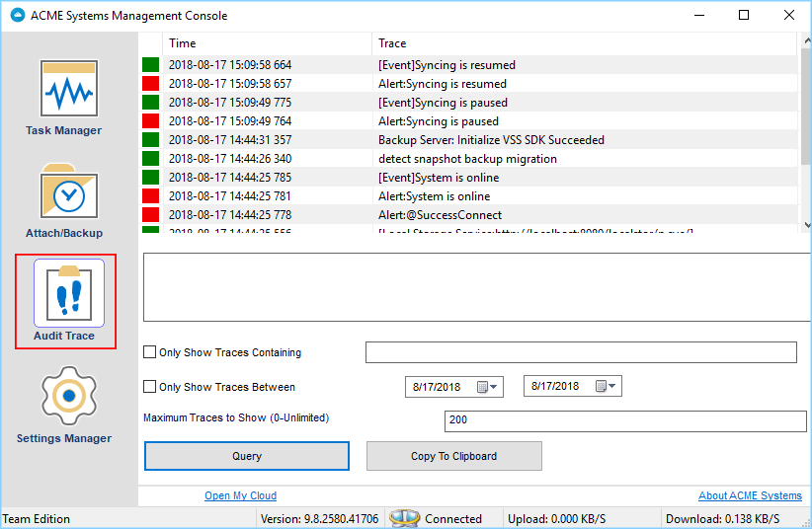Open the end date calendar dropdown
Image resolution: width=812 pixels, height=529 pixels.
click(606, 386)
